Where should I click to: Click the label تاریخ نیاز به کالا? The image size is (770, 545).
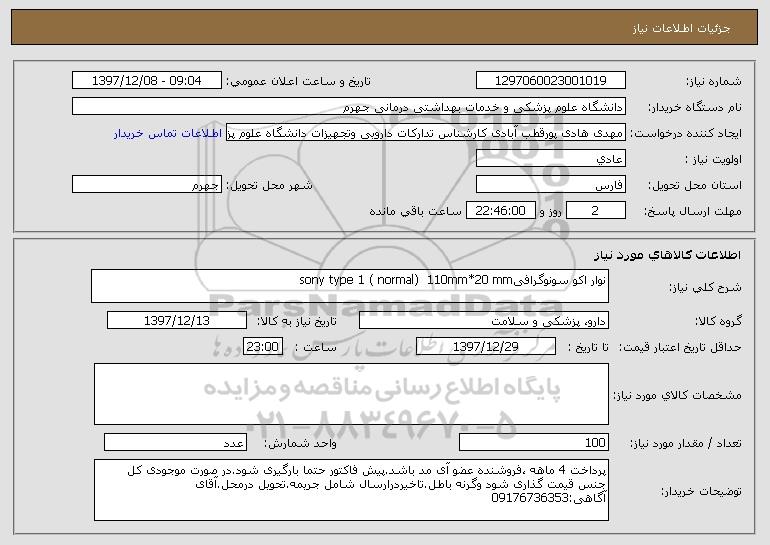[x=297, y=321]
